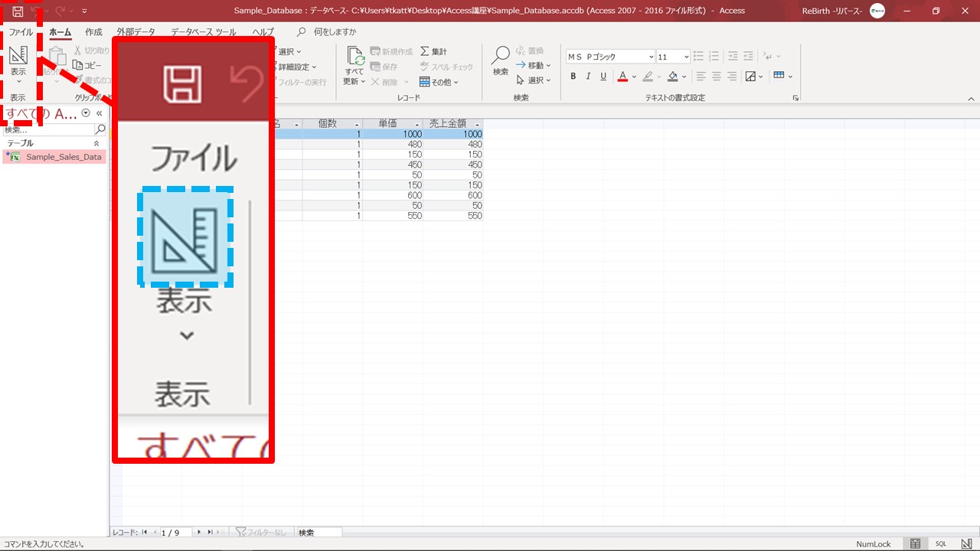Open the font size dropdown showing 11
Screen dimensions: 980x551
point(686,57)
